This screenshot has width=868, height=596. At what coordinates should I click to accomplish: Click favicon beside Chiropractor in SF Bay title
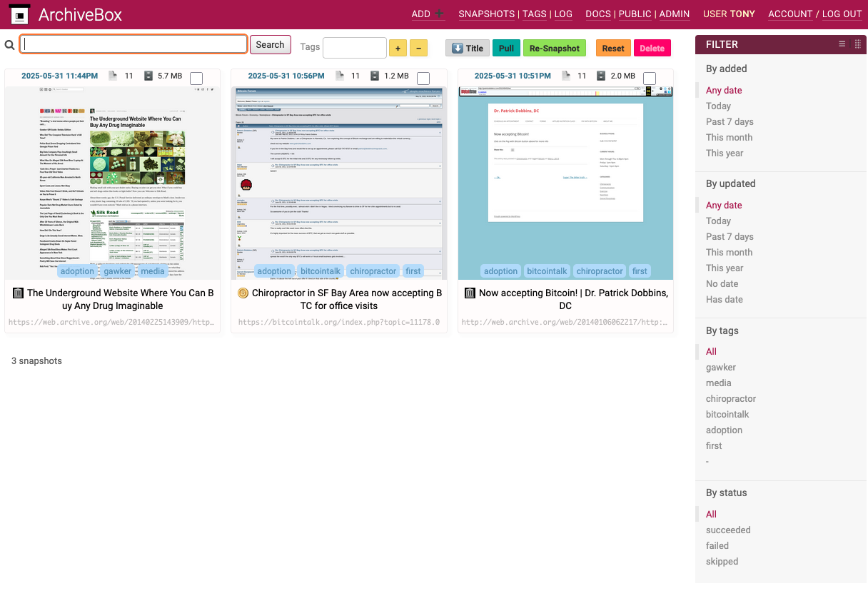click(243, 293)
